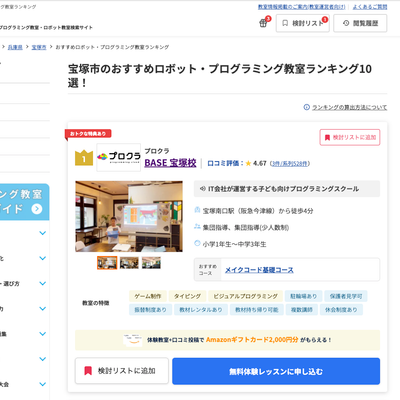Click the 教材レンタルあり feature tag
Image resolution: width=400 pixels, height=400 pixels.
point(201,310)
